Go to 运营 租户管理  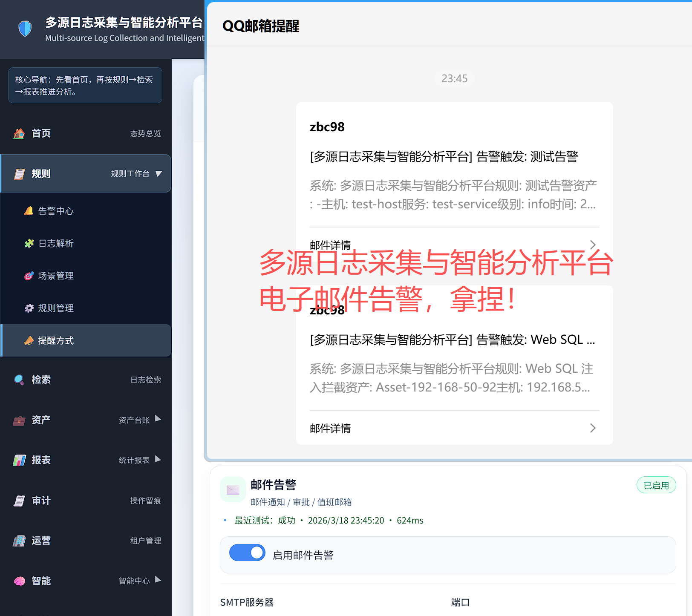click(85, 541)
